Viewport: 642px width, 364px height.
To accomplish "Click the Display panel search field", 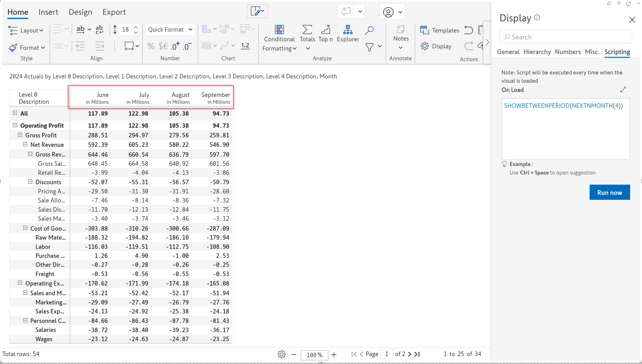I will point(565,37).
